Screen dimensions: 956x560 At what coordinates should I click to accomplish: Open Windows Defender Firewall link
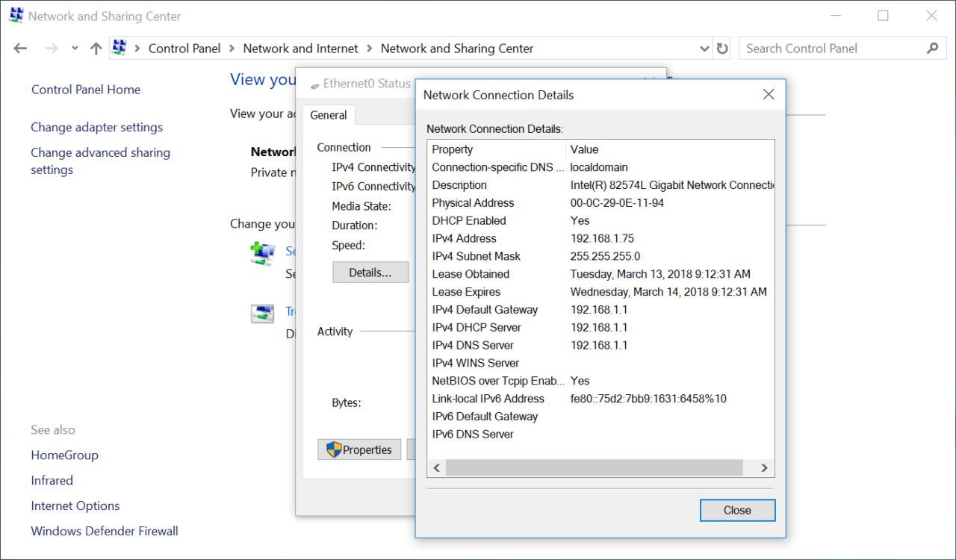105,532
